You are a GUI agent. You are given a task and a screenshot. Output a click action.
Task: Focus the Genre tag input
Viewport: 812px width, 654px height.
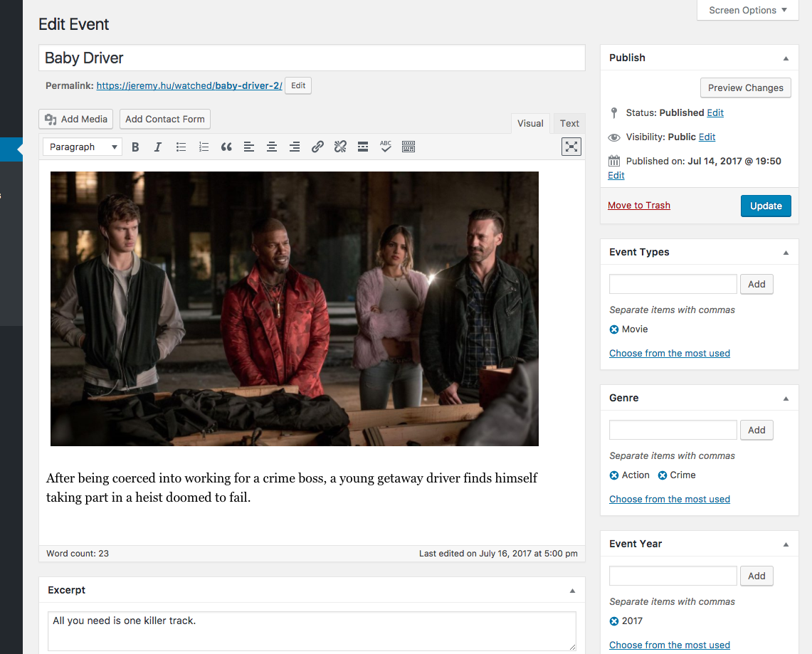tap(673, 431)
